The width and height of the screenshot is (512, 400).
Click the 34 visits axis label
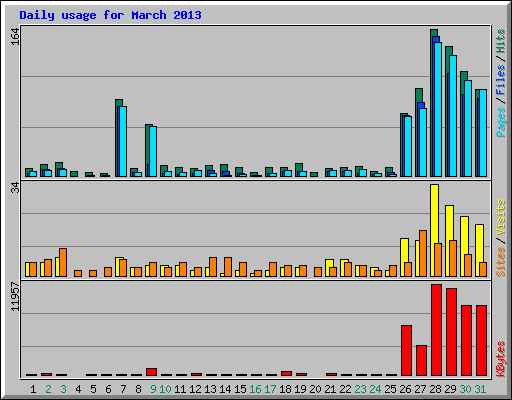pyautogui.click(x=15, y=188)
